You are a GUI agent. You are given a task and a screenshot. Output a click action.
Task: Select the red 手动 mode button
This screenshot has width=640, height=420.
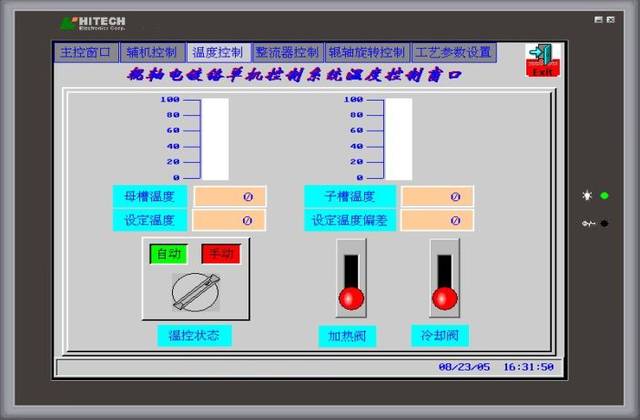coord(220,254)
